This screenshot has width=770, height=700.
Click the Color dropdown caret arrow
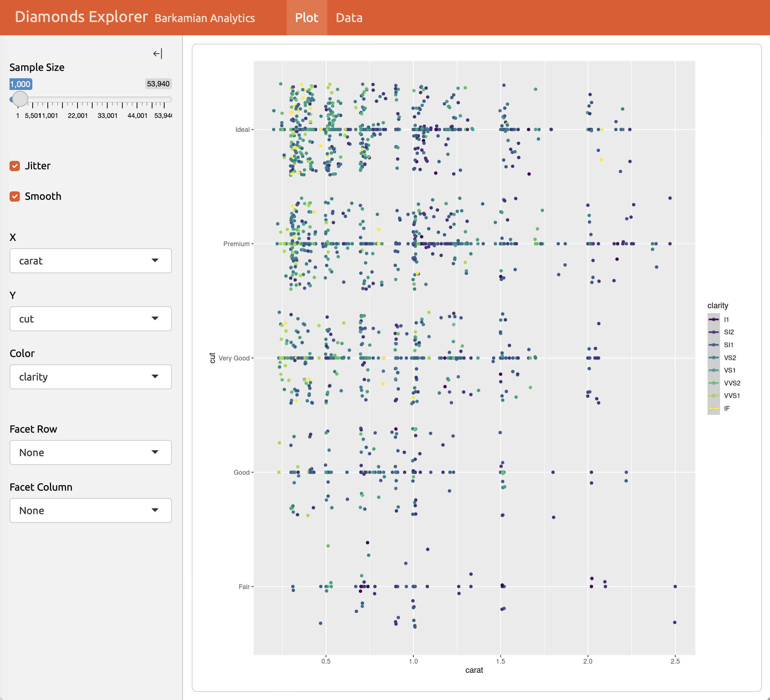(x=155, y=376)
